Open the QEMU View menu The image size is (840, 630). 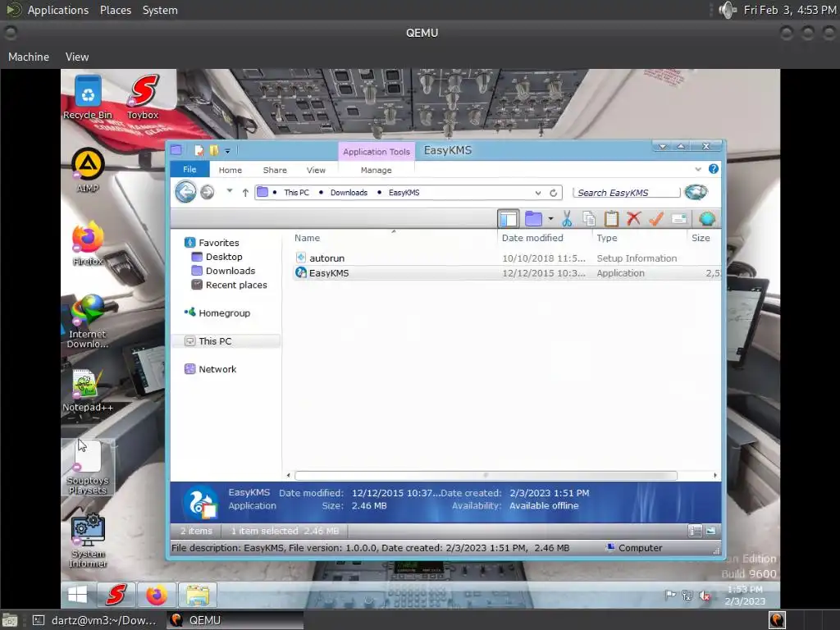click(77, 57)
